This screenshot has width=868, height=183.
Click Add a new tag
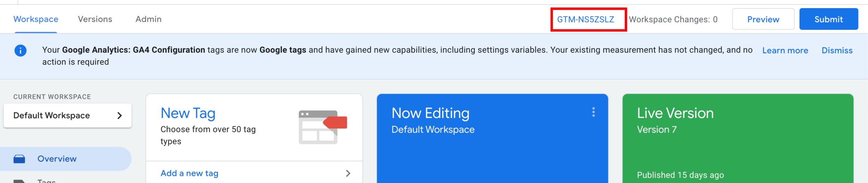click(x=189, y=173)
